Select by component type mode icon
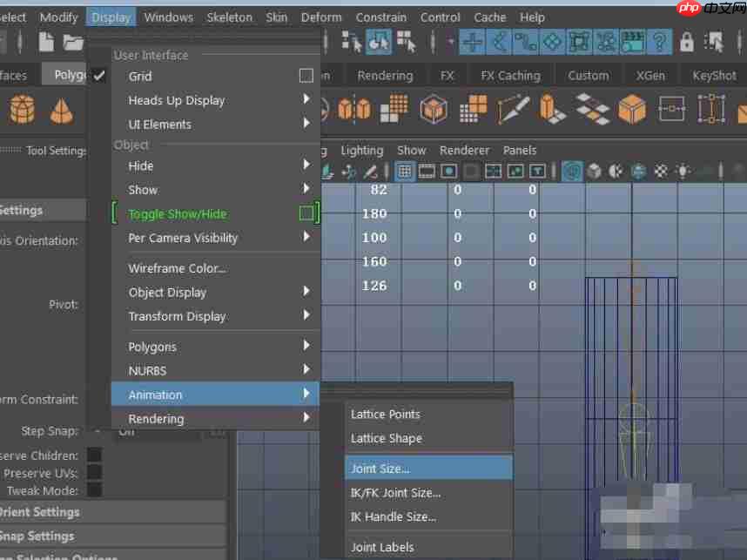 [x=406, y=42]
